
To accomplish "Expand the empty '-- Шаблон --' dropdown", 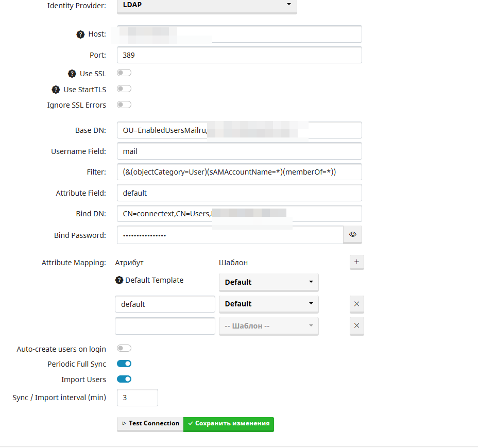I will (x=268, y=326).
